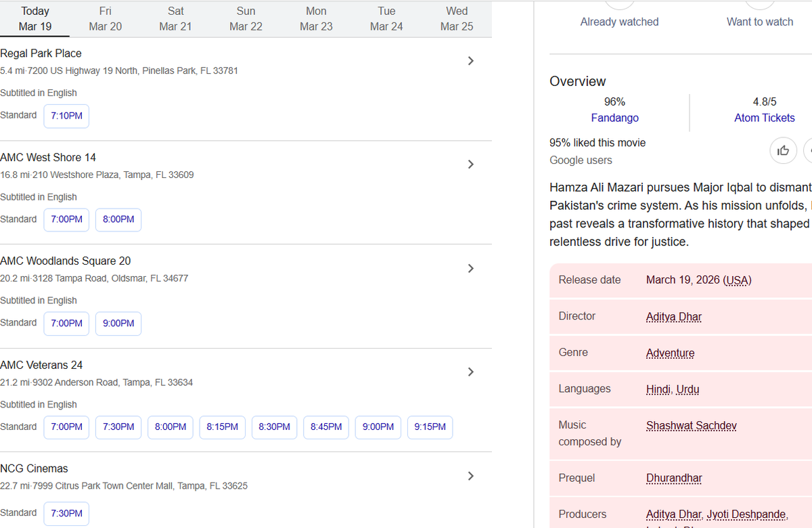Open the Mon Mar 23 tab

(x=316, y=18)
